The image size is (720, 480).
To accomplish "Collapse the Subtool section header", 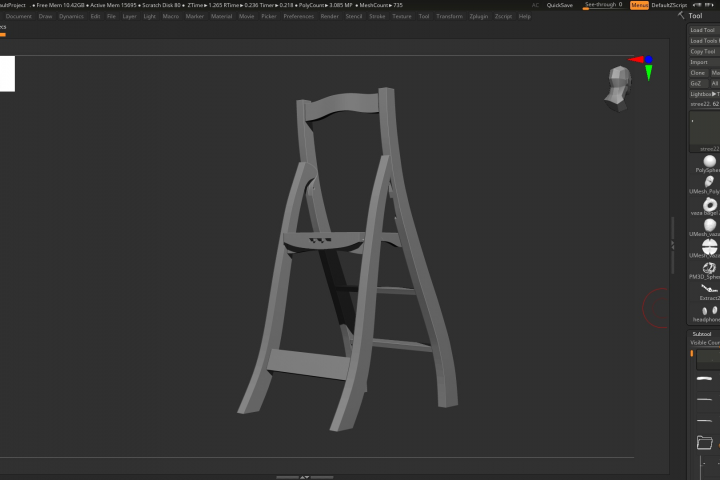I will click(x=702, y=334).
